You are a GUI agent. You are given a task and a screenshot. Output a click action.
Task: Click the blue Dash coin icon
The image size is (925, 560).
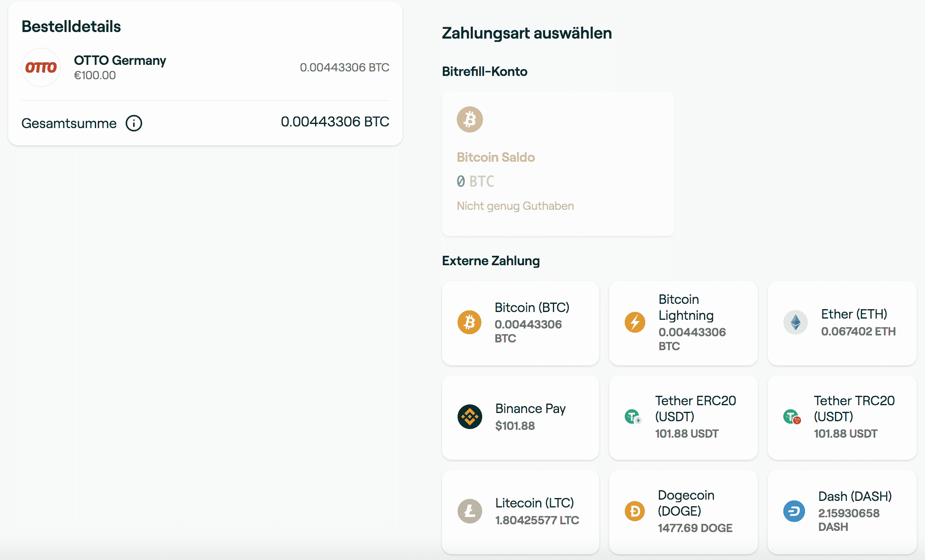tap(794, 511)
